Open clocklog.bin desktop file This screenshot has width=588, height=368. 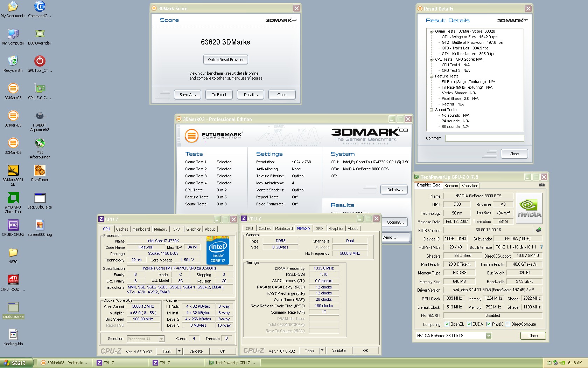(x=13, y=338)
